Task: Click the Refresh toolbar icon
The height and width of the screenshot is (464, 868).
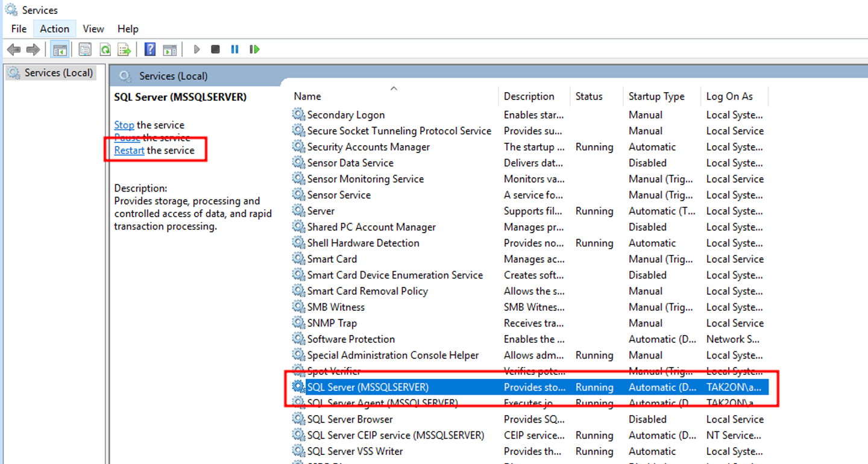Action: tap(105, 49)
